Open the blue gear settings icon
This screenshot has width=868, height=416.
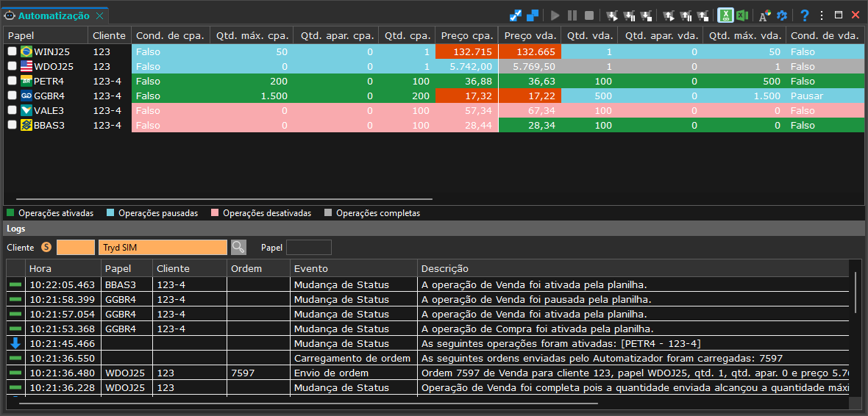click(x=782, y=15)
